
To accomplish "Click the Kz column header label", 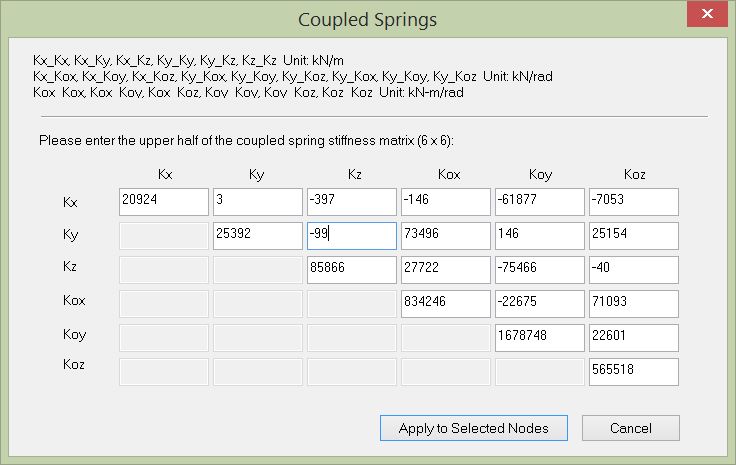I will pos(354,175).
